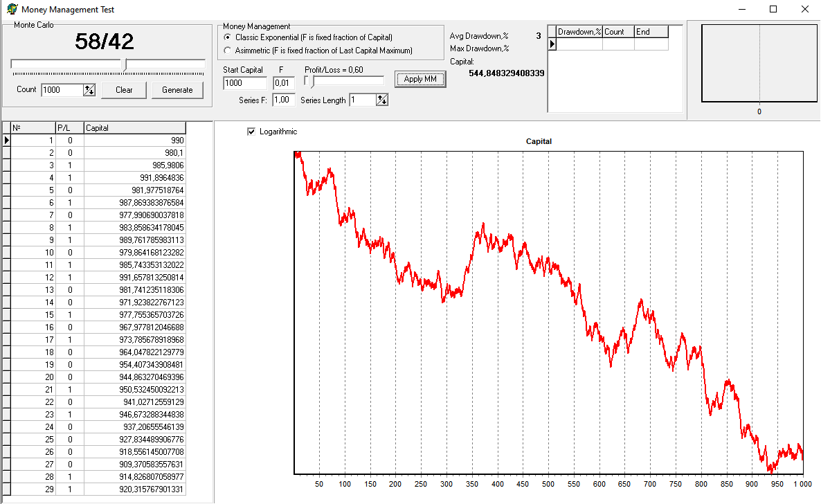The height and width of the screenshot is (504, 821).
Task: Select capital cell 909,370583557631
Action: pyautogui.click(x=134, y=464)
